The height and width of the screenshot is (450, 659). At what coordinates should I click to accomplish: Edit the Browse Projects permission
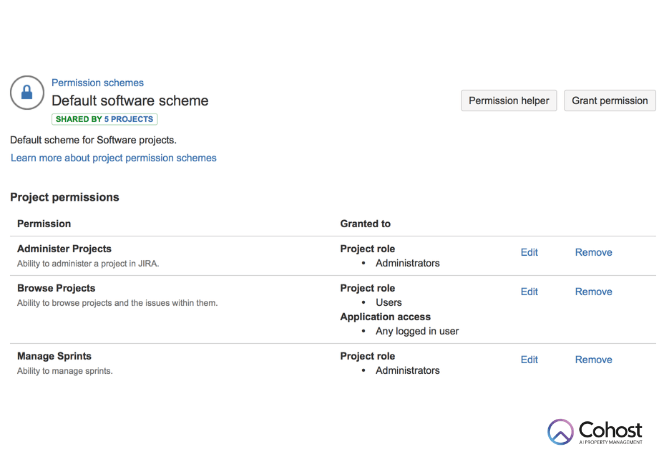pos(529,292)
